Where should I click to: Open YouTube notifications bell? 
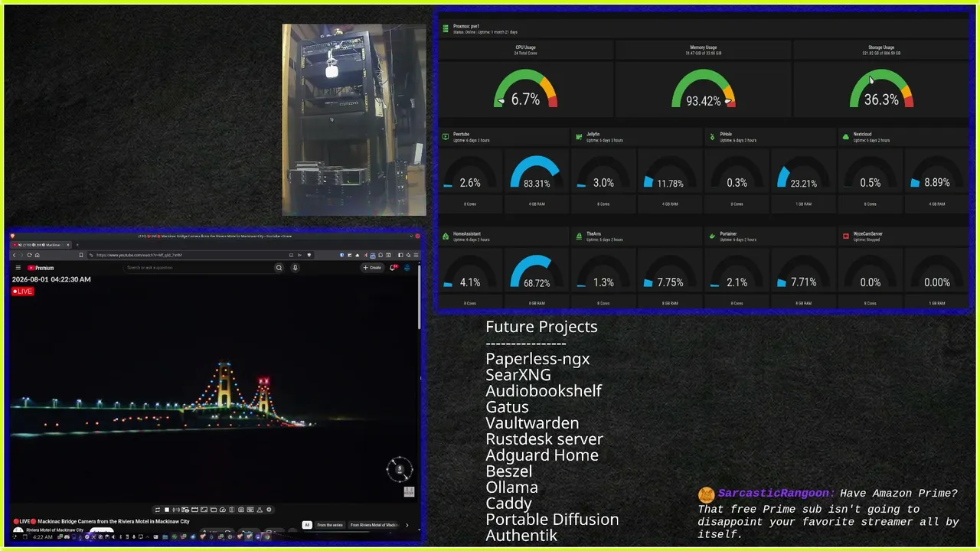(394, 268)
